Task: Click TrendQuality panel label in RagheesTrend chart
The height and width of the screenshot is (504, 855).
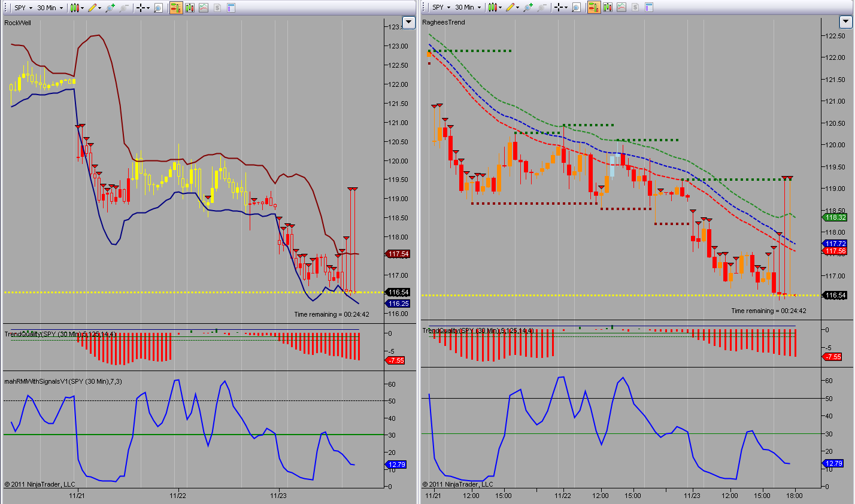Action: tap(478, 330)
